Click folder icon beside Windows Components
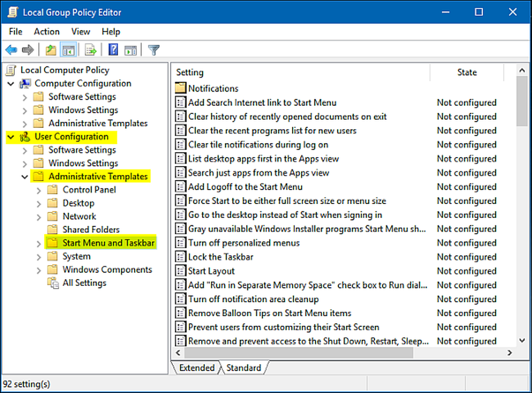 click(x=52, y=269)
